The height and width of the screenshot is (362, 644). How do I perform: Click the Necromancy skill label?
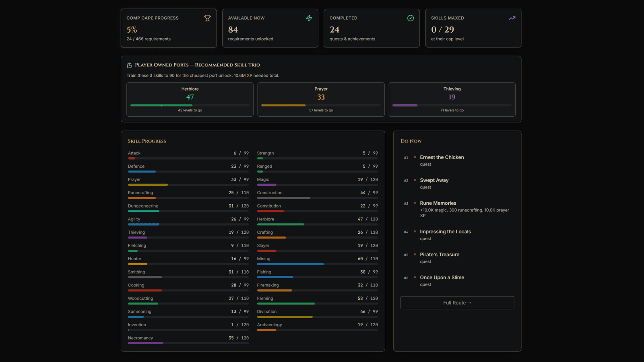tap(140, 338)
